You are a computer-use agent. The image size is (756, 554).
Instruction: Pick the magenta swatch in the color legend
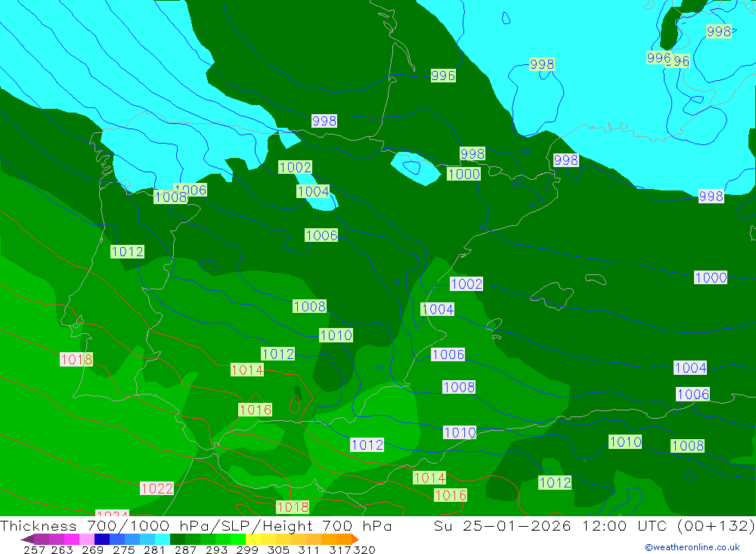click(x=71, y=539)
